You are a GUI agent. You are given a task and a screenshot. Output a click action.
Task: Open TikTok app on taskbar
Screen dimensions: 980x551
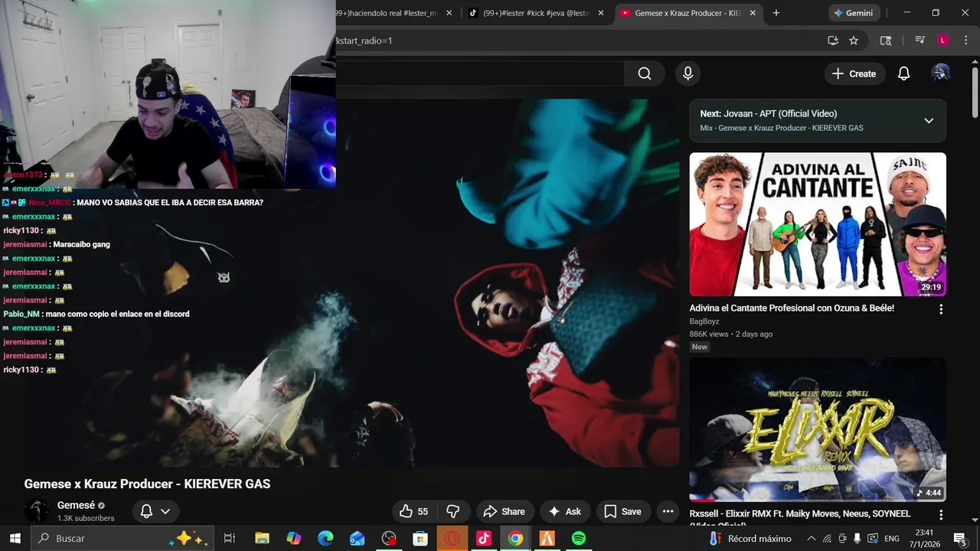tap(483, 539)
